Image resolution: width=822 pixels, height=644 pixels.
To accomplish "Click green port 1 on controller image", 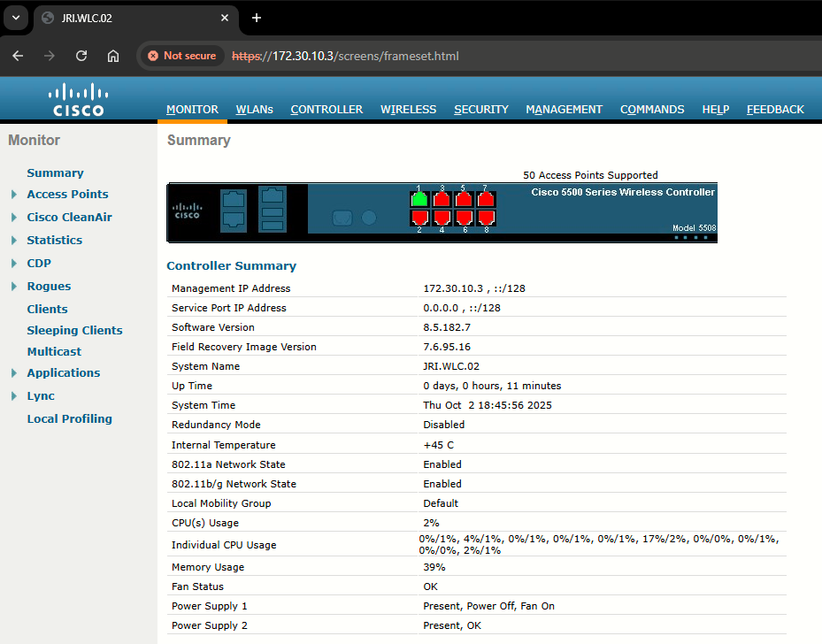I will (x=419, y=200).
